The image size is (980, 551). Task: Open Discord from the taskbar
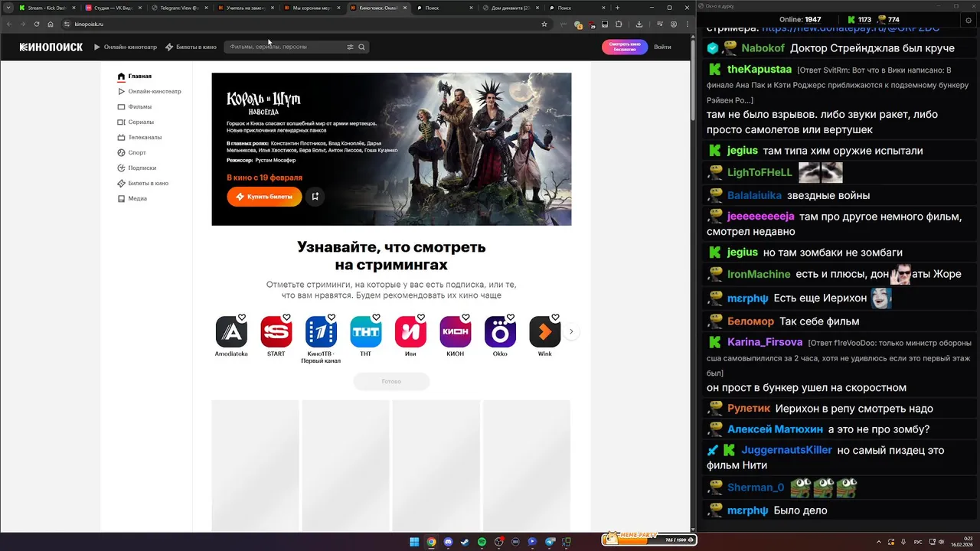coord(448,542)
